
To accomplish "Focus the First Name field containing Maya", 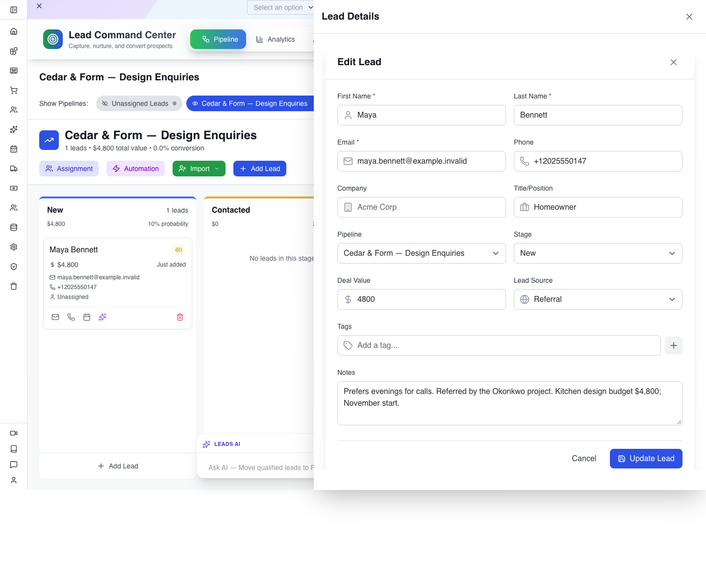I will point(422,115).
